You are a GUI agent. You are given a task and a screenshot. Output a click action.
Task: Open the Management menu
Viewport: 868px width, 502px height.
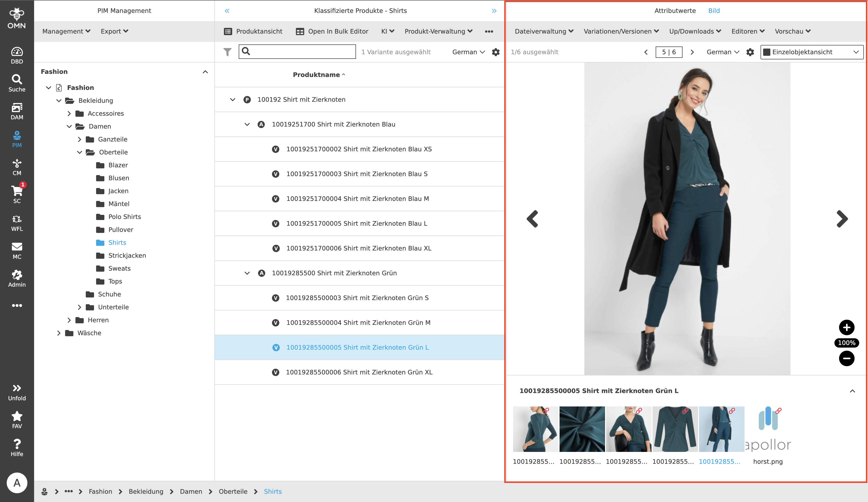(66, 31)
